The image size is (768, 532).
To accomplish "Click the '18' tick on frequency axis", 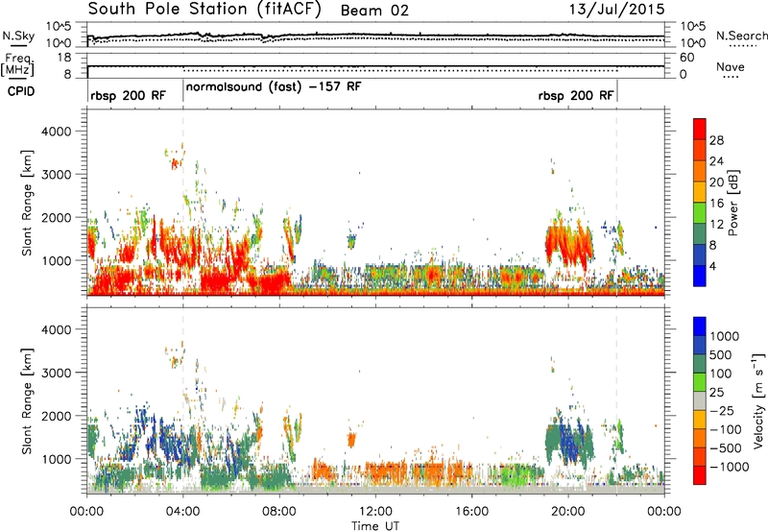I will [63, 58].
